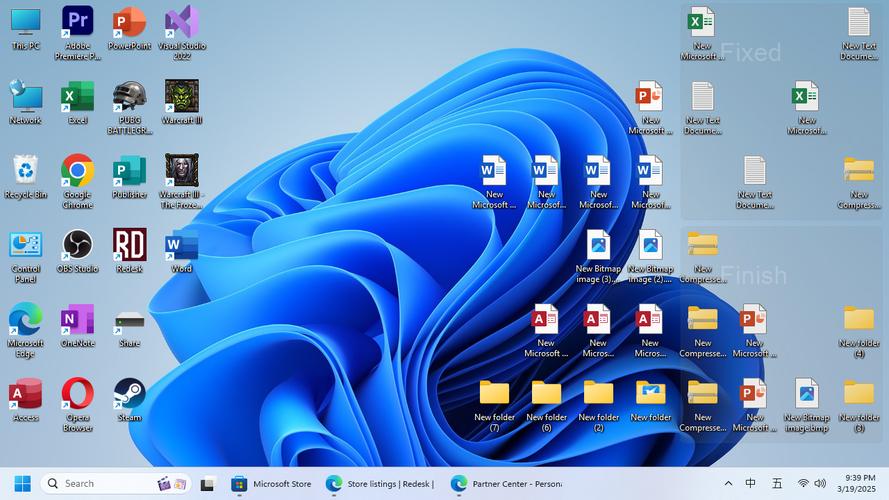Screen dimensions: 889x500
Task: Open Control Panel icon
Action: pyautogui.click(x=26, y=256)
